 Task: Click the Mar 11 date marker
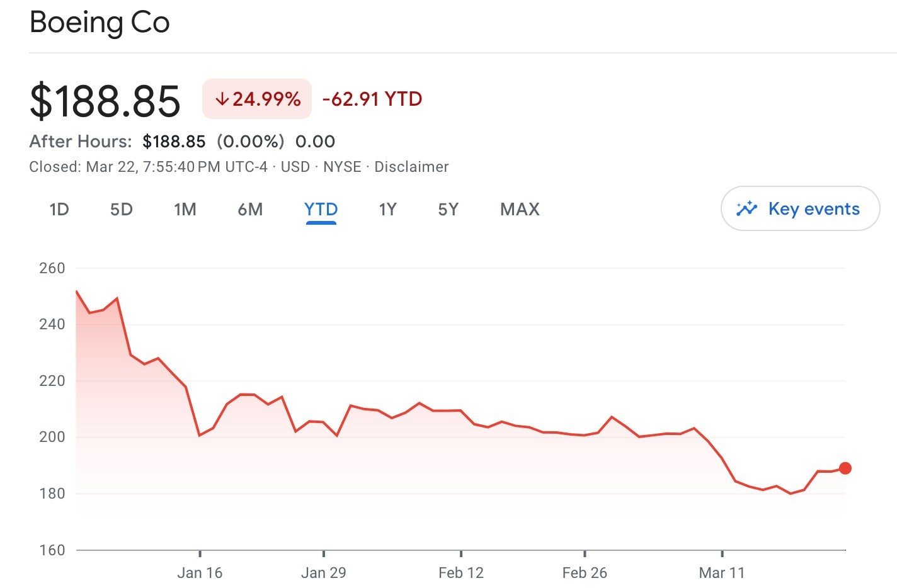722,572
